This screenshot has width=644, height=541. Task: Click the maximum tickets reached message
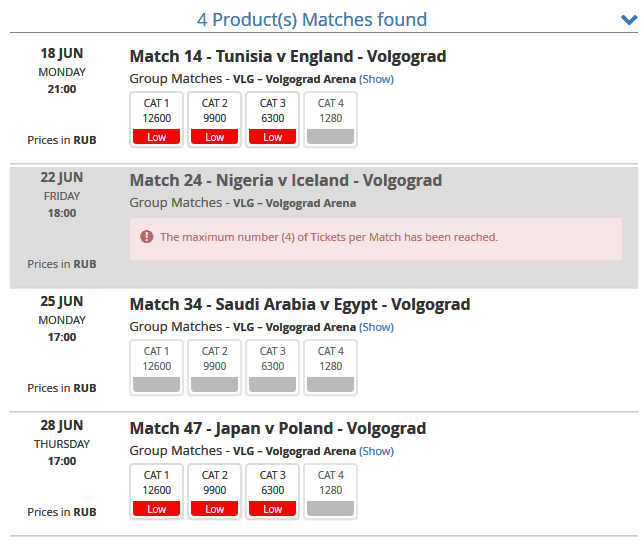click(x=329, y=237)
